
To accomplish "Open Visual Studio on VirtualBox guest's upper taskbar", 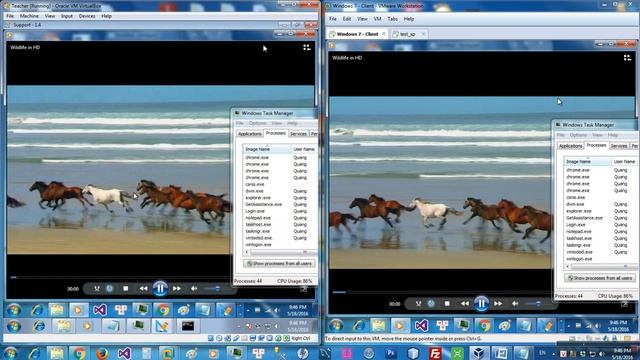I will (x=99, y=310).
